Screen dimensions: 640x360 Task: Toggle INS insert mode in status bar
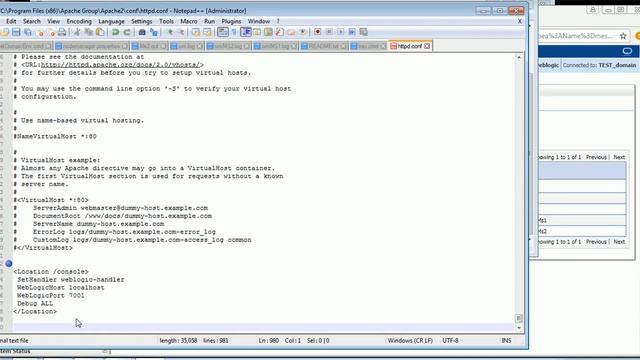(x=506, y=340)
